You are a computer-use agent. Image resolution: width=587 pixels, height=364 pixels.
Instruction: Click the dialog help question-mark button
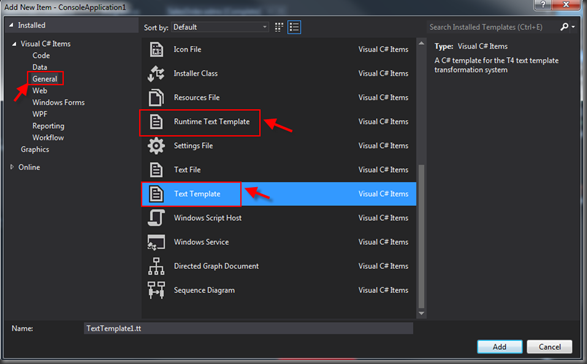tap(543, 4)
